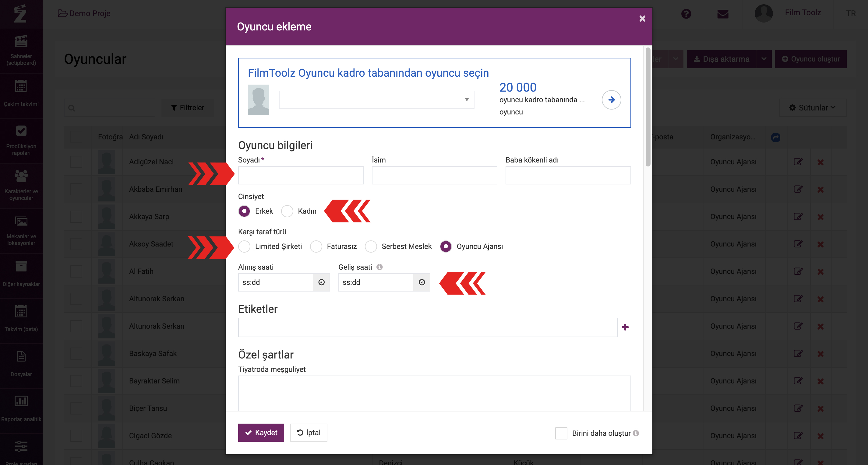Click the actor placeholder photo thumbnail
The width and height of the screenshot is (868, 465).
(259, 100)
